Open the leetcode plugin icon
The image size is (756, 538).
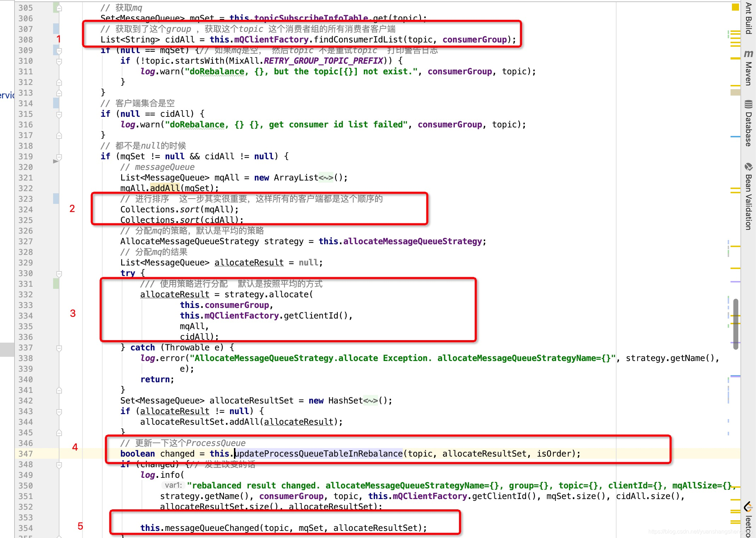pos(748,506)
